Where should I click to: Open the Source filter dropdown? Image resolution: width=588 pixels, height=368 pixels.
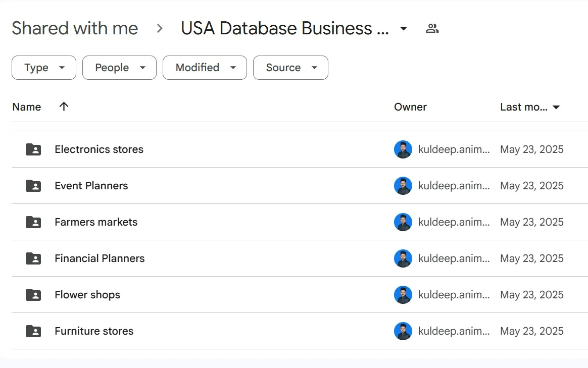(x=290, y=68)
